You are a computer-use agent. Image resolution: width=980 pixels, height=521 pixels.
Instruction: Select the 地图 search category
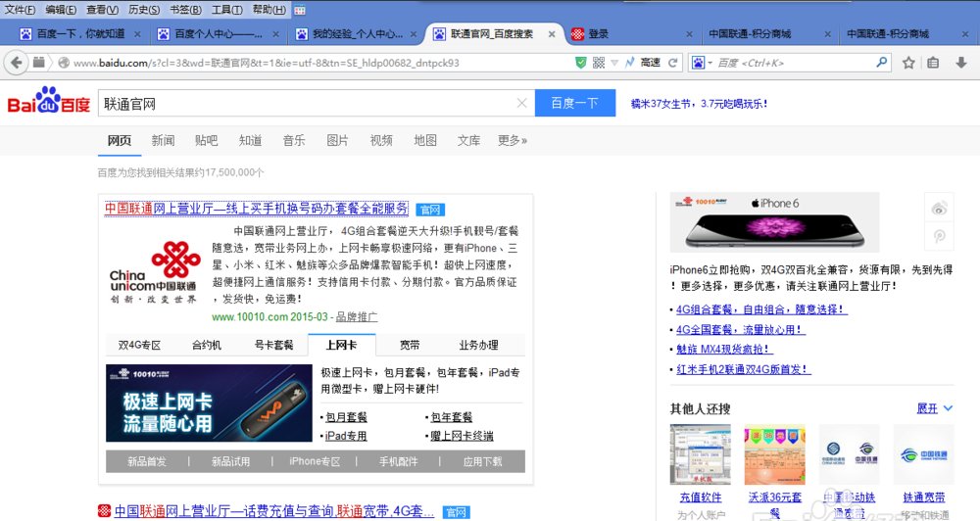[x=425, y=141]
